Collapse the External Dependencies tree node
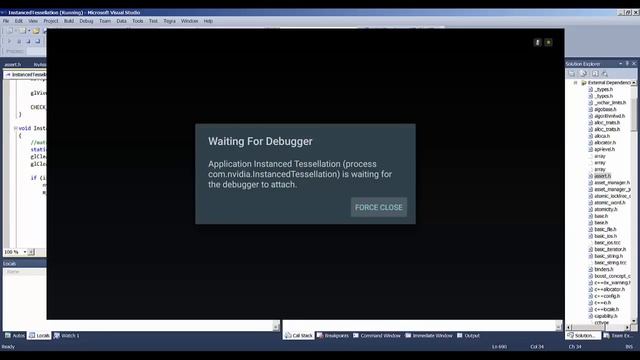This screenshot has width=640, height=360. click(x=576, y=82)
